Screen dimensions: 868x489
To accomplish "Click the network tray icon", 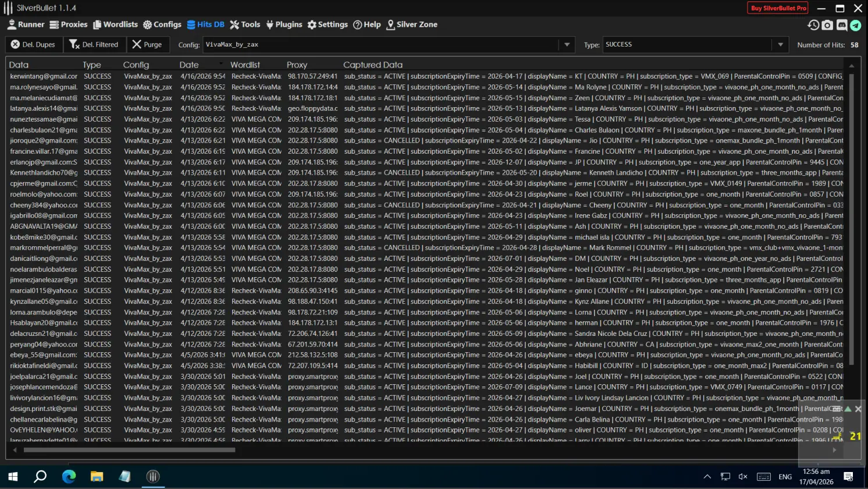I will [725, 477].
